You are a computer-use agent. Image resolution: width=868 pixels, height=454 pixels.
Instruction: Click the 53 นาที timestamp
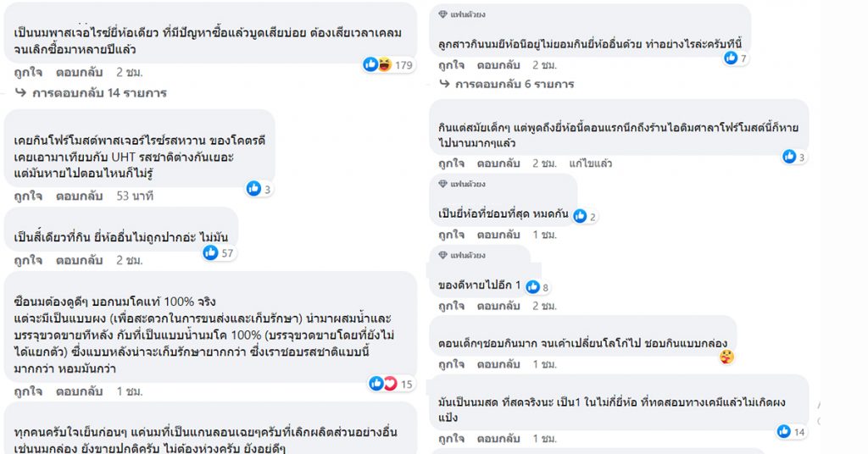pyautogui.click(x=135, y=196)
